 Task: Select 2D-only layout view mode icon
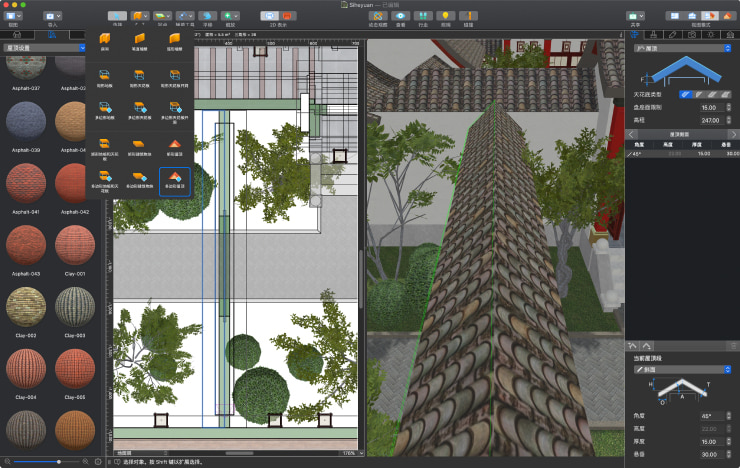click(674, 16)
